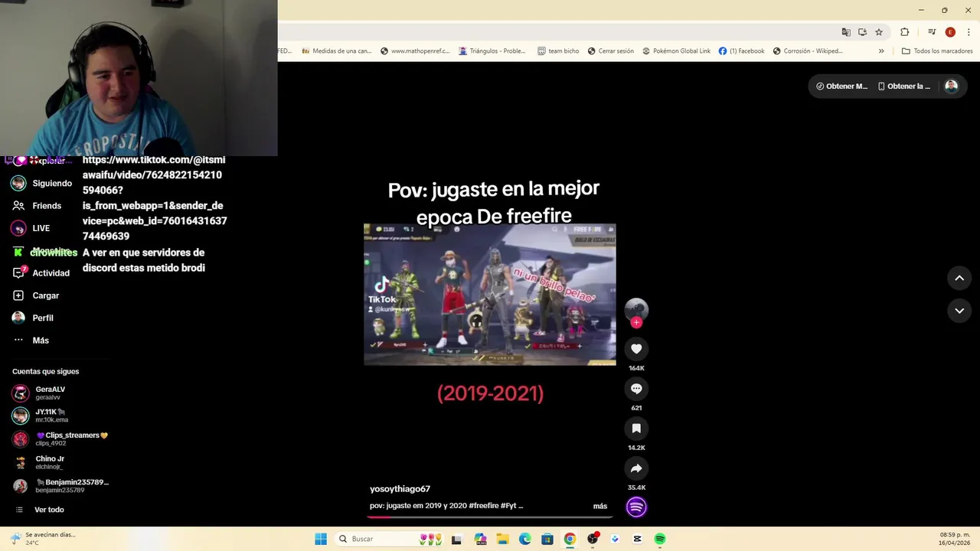The image size is (980, 551).
Task: Click the taskbar Buscar search box
Action: click(x=390, y=539)
